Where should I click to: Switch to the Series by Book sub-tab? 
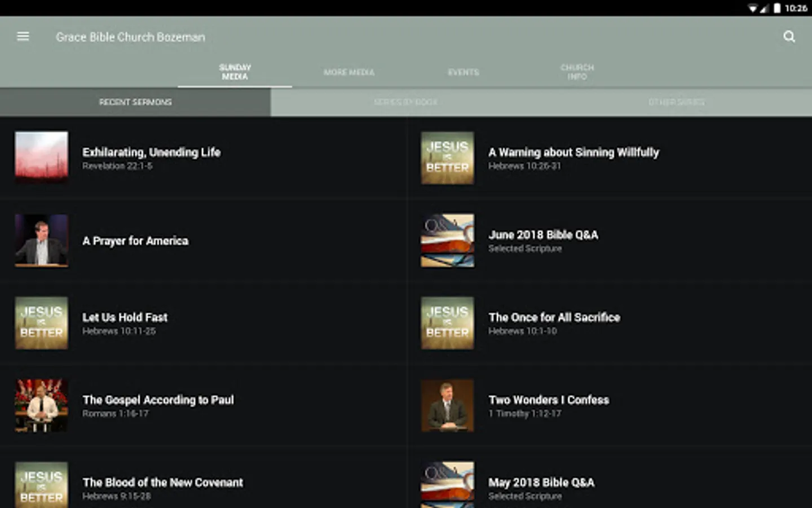(x=406, y=102)
